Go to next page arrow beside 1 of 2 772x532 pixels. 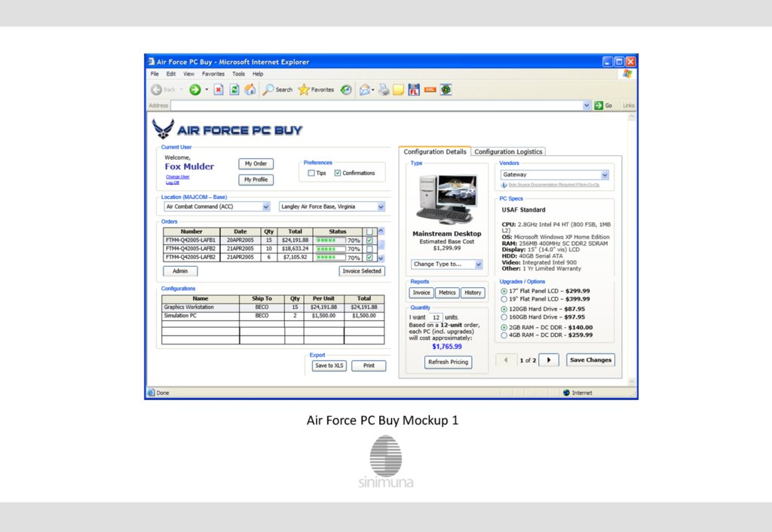[x=549, y=360]
